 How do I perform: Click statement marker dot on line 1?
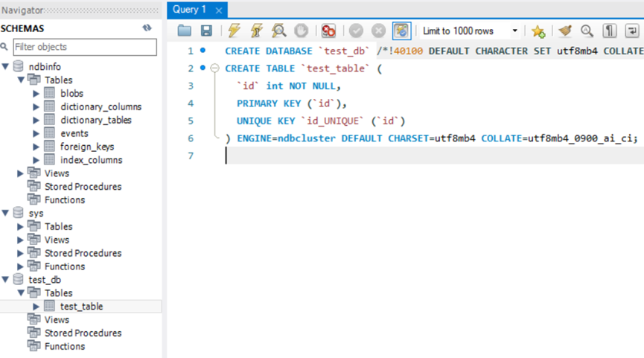tap(203, 50)
